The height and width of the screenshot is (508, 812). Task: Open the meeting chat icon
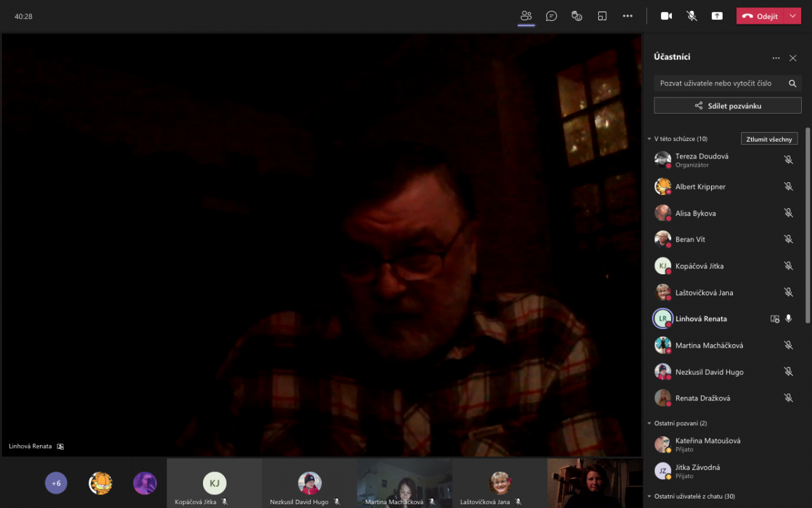[551, 16]
